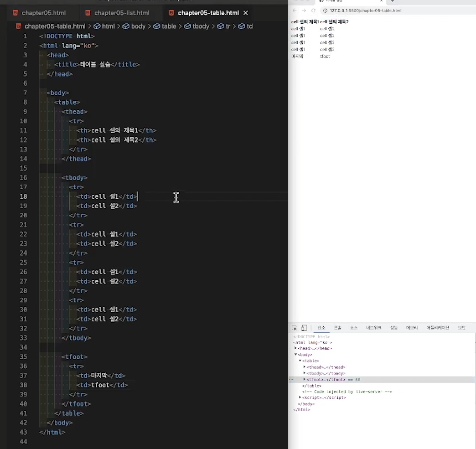
Task: Click the three-dot menu beside the tfoot node
Action: pos(291,380)
